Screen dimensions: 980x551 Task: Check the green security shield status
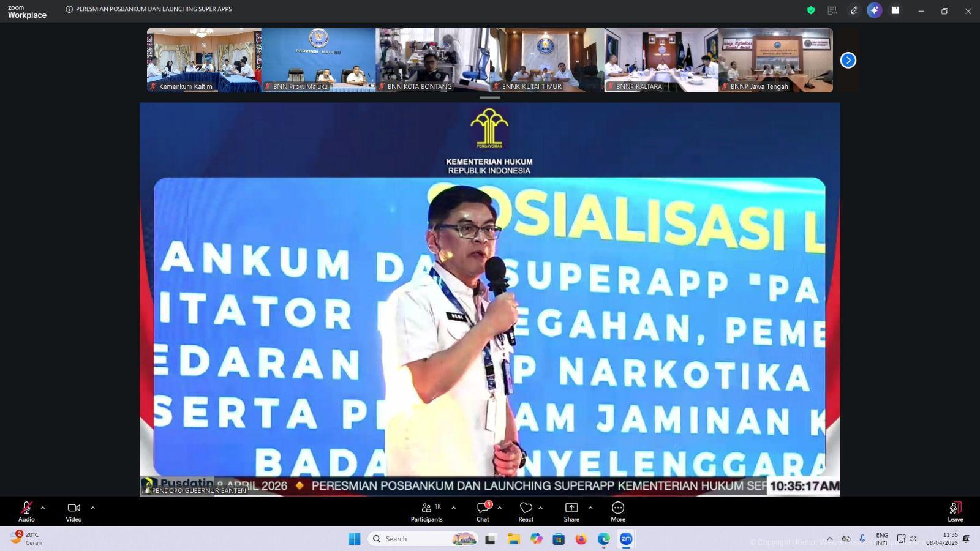pyautogui.click(x=810, y=10)
